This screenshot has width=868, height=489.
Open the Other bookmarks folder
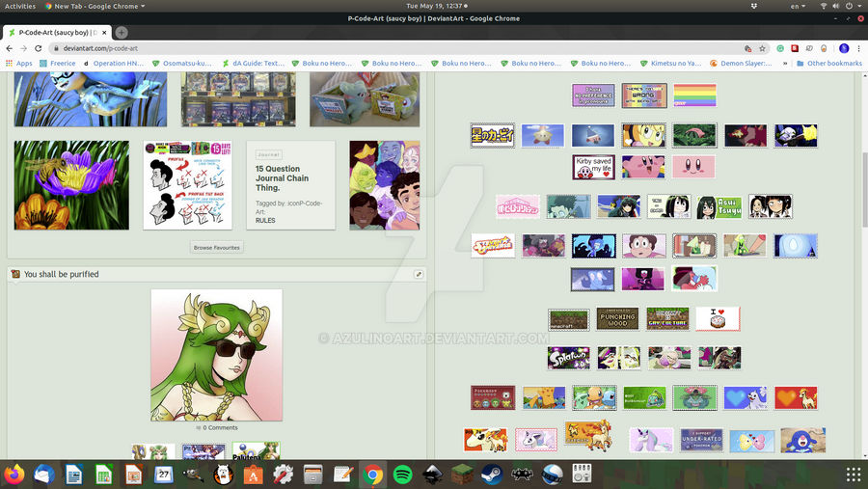click(x=829, y=63)
